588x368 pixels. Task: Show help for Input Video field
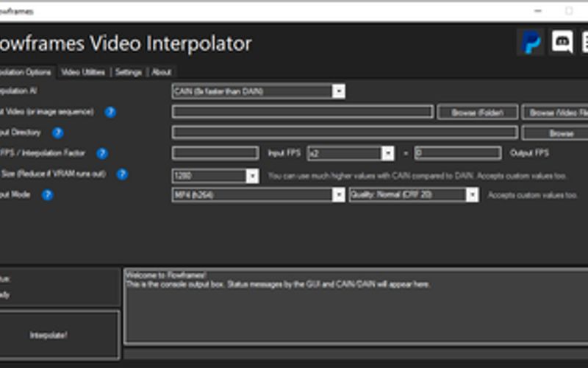click(110, 112)
